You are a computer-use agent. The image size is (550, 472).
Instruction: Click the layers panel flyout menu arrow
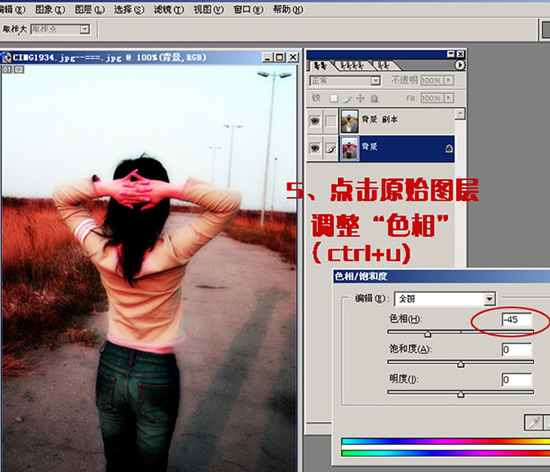[460, 65]
